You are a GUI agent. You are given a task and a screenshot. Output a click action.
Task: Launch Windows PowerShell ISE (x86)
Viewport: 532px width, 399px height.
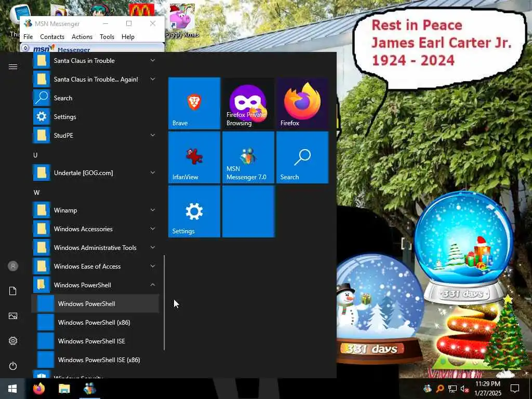click(x=96, y=360)
